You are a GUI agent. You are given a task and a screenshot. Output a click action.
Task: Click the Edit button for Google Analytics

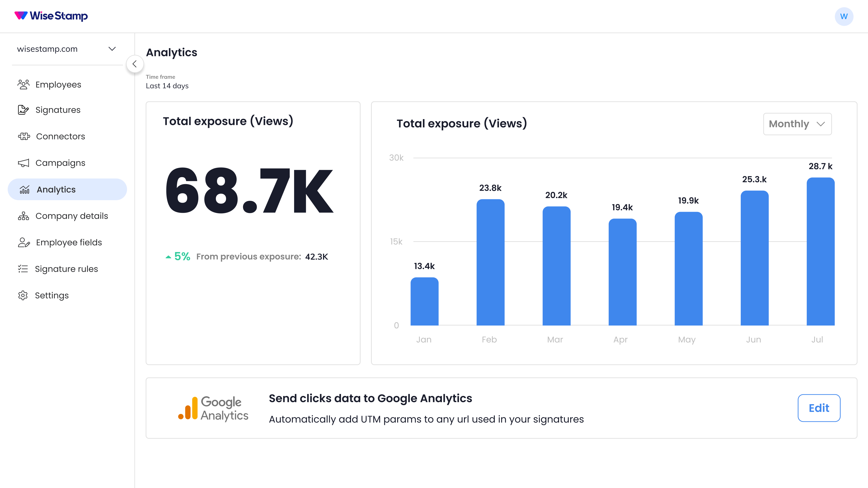[x=818, y=408]
